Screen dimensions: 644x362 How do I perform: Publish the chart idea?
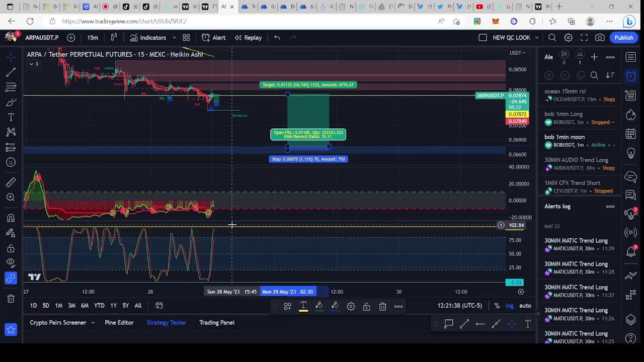click(x=623, y=38)
